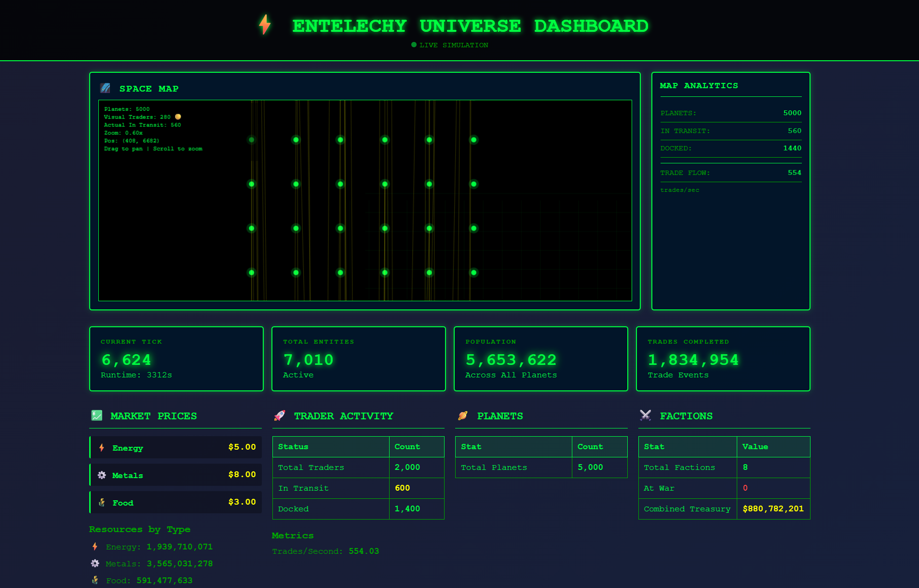Select the chart icon beside Market Prices

coord(96,415)
